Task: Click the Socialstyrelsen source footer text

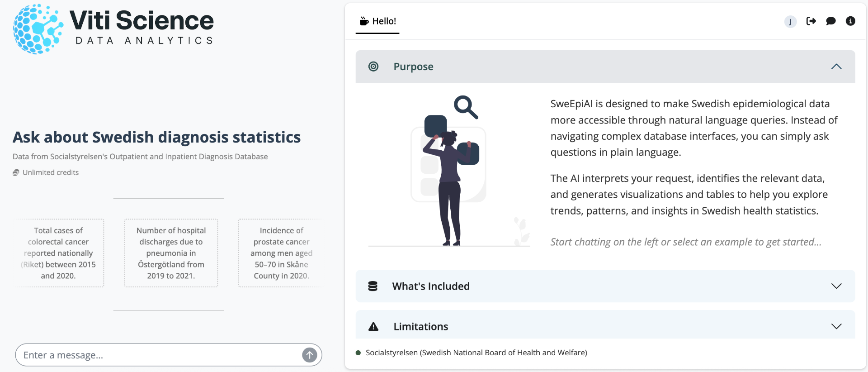Action: (x=476, y=353)
